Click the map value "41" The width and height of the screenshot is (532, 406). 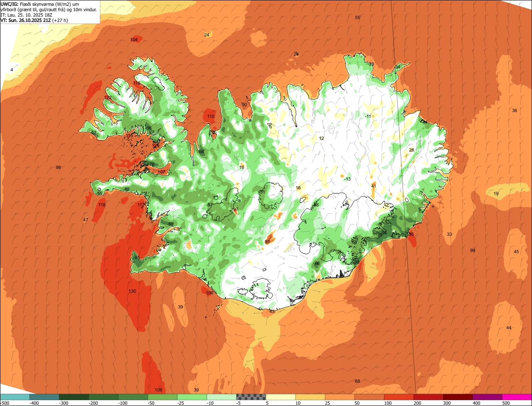374,186
